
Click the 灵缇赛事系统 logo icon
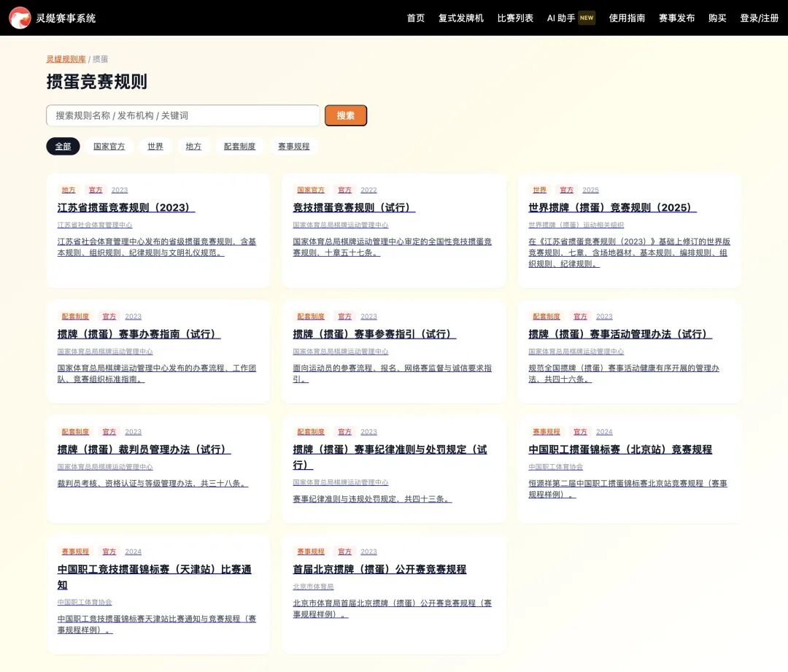point(20,18)
